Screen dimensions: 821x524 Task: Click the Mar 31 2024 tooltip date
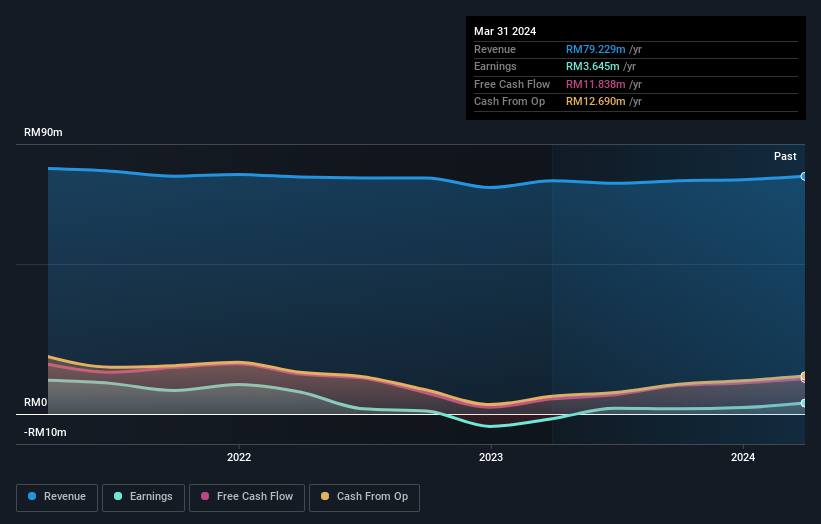(505, 31)
